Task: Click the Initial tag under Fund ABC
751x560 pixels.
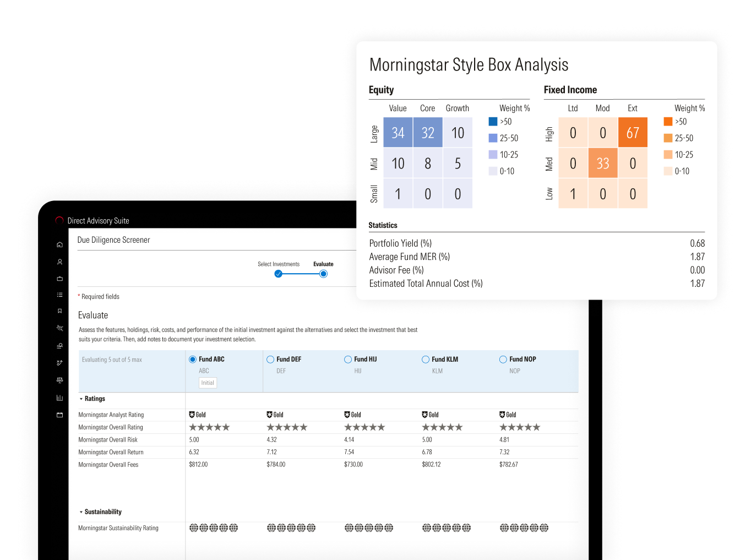Action: click(208, 383)
